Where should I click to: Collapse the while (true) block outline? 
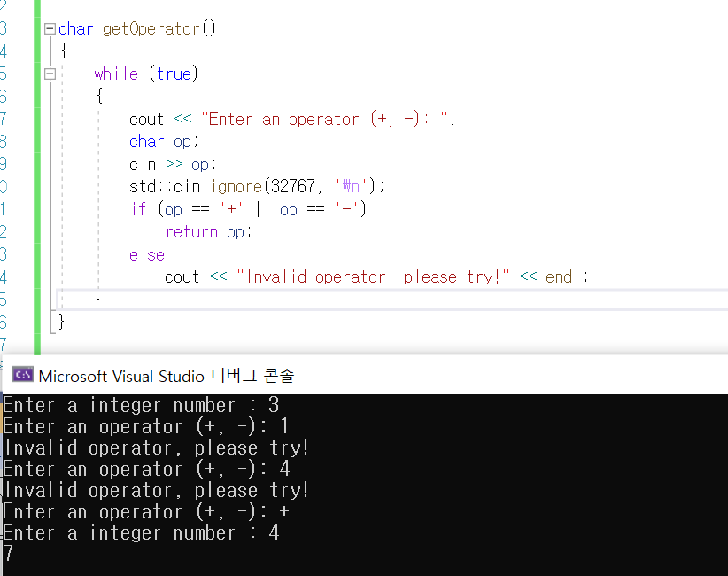point(50,74)
